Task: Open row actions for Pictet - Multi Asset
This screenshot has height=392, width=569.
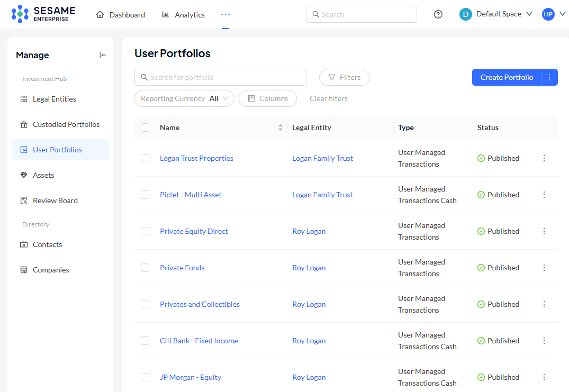Action: click(544, 195)
